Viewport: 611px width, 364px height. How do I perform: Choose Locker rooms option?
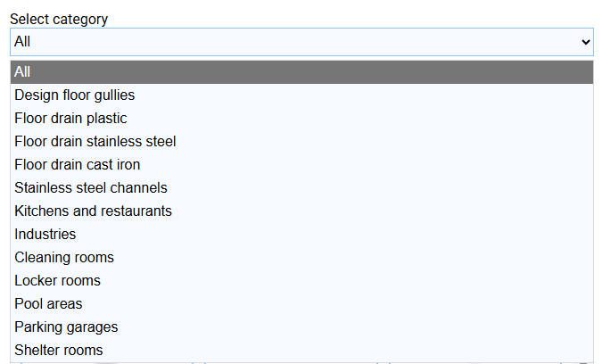pyautogui.click(x=58, y=280)
